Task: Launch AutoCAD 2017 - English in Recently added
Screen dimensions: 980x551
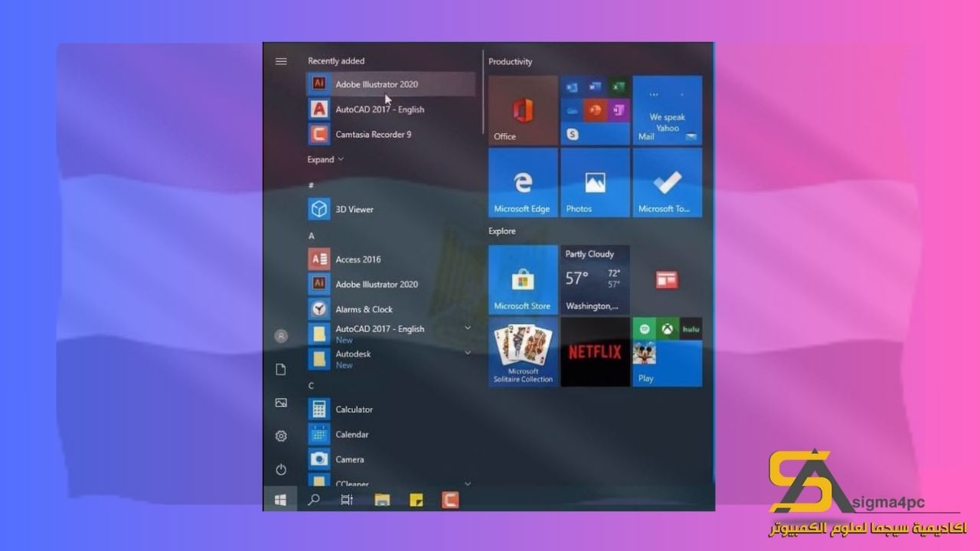Action: pyautogui.click(x=390, y=109)
